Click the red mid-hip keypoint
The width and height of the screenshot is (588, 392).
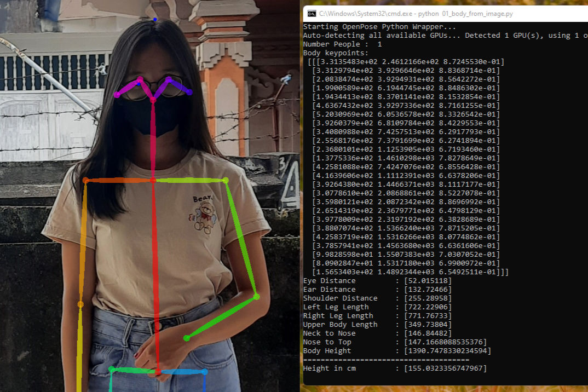tap(158, 372)
